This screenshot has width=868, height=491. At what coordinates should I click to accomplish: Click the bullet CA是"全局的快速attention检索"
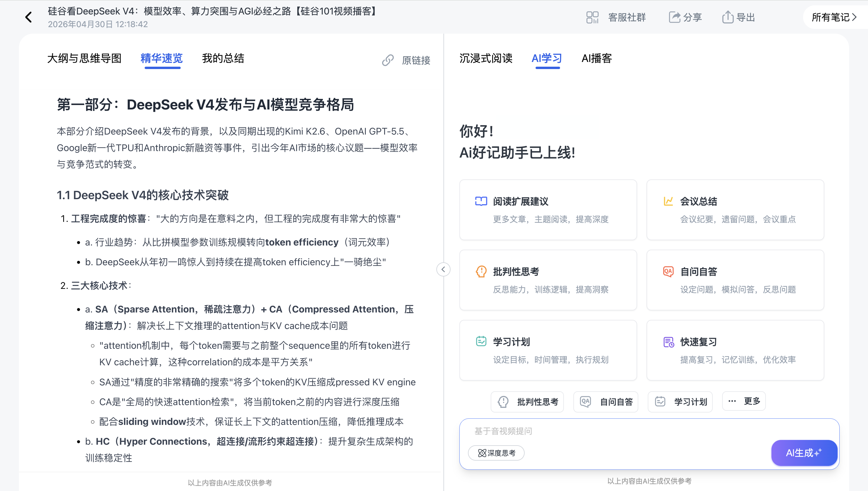[249, 402]
